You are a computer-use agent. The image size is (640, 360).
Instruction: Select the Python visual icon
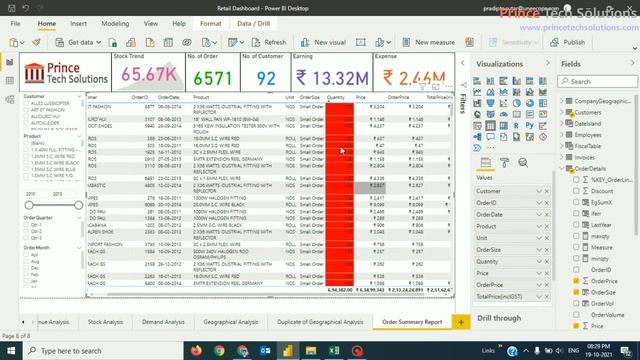tap(530, 126)
